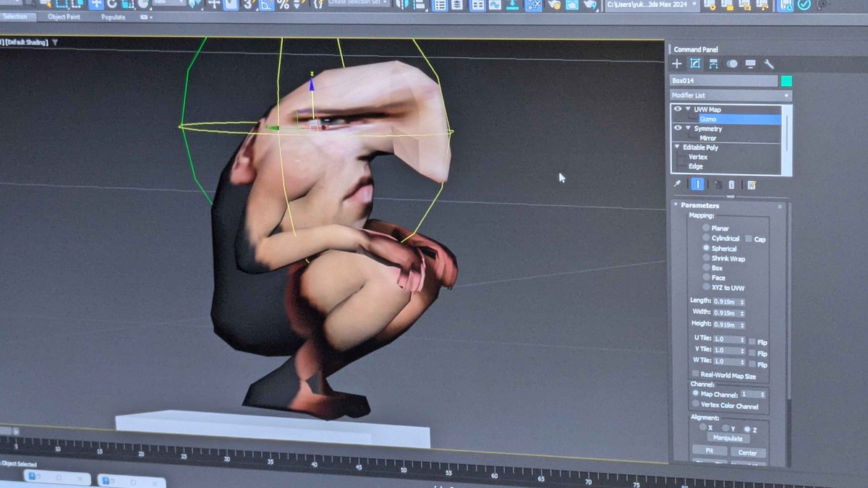Open Configure Modifier Sets icon
Screen dimensions: 868x488
(x=752, y=185)
